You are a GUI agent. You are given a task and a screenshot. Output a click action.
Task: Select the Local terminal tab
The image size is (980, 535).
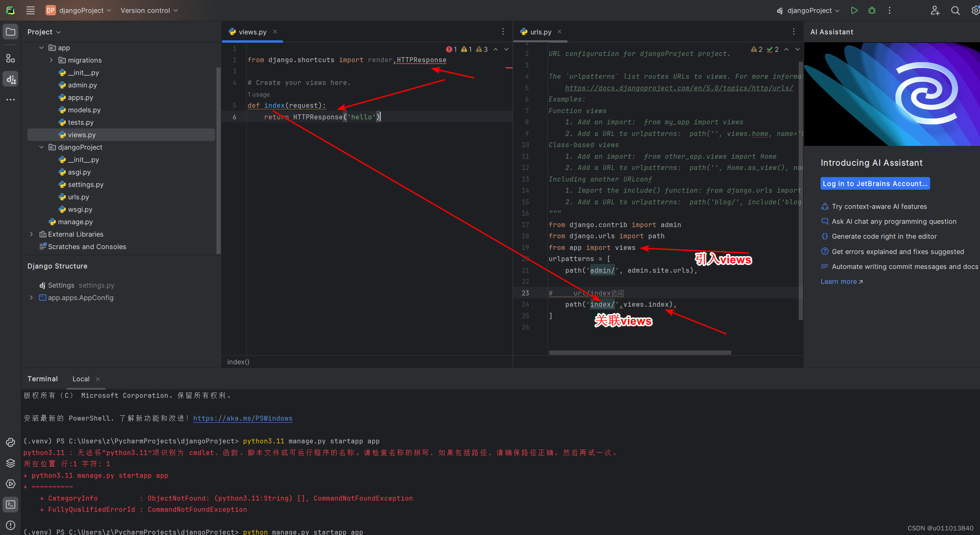pos(81,379)
